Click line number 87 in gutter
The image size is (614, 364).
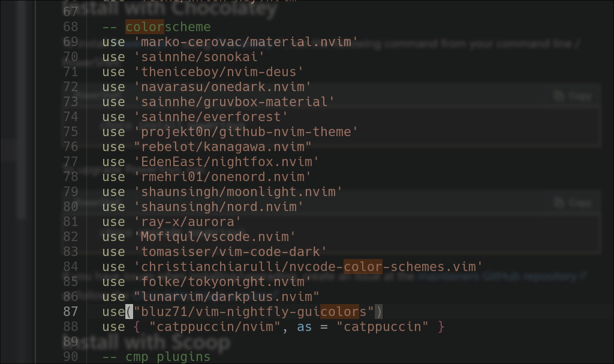(x=71, y=311)
